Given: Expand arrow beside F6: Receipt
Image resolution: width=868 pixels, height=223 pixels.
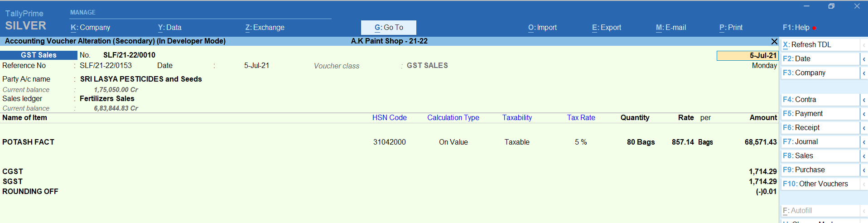Looking at the screenshot, I should [864, 128].
